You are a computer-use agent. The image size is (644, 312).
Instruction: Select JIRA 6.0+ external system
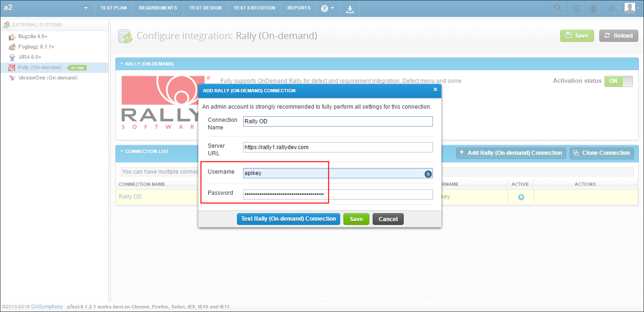(30, 57)
